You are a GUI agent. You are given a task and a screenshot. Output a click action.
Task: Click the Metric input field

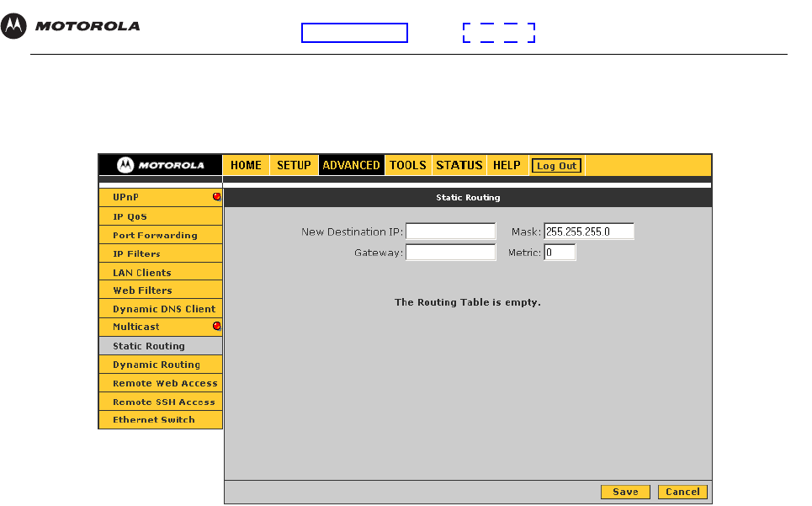560,253
